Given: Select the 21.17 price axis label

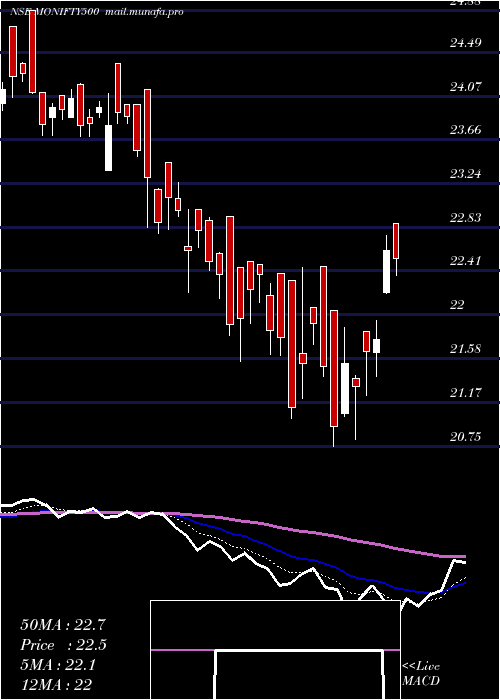Looking at the screenshot, I should [466, 393].
